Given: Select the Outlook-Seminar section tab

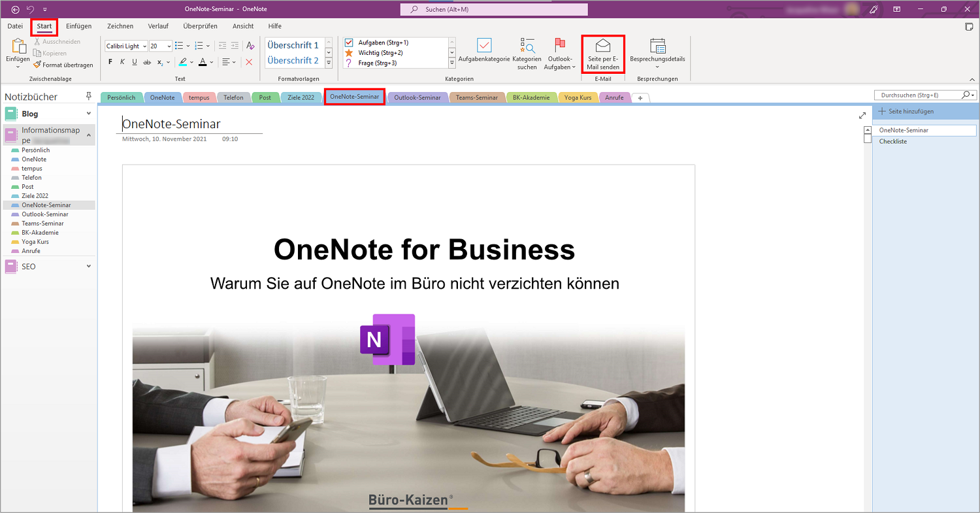Looking at the screenshot, I should point(417,97).
